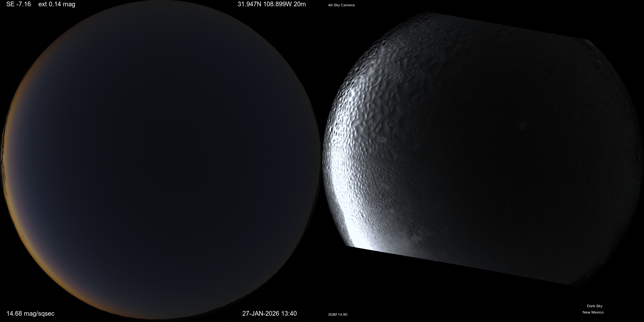Select the 14.68 mag/sqsec brightness reading
644x322 pixels.
(31, 314)
